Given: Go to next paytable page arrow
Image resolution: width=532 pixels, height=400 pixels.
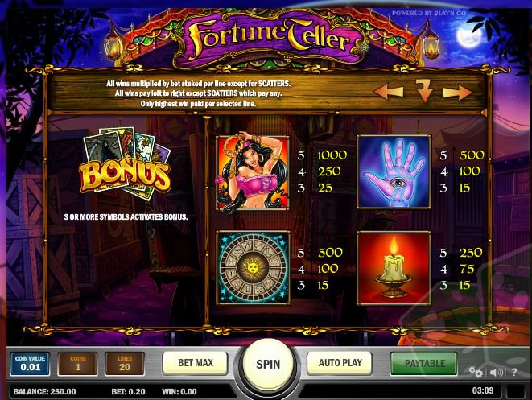Looking at the screenshot, I should pyautogui.click(x=457, y=92).
